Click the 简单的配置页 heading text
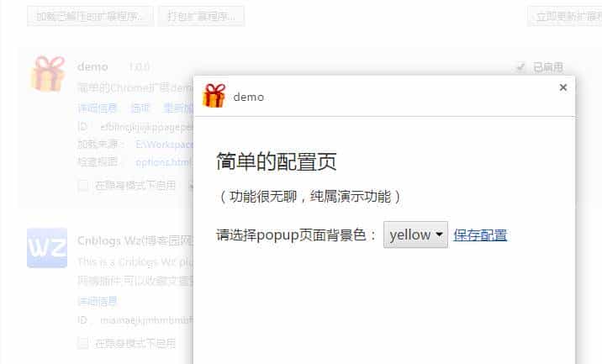Screen dimensions: 602x364 [276, 161]
